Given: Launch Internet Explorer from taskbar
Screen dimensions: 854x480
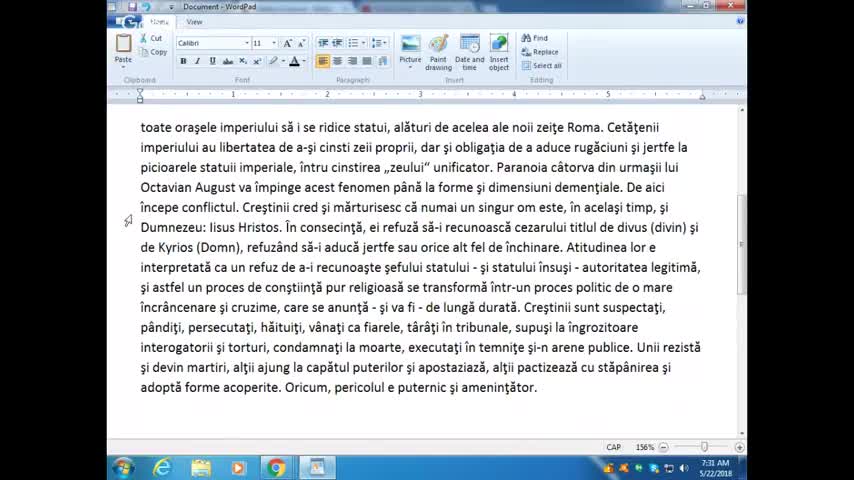Looking at the screenshot, I should click(x=162, y=467).
